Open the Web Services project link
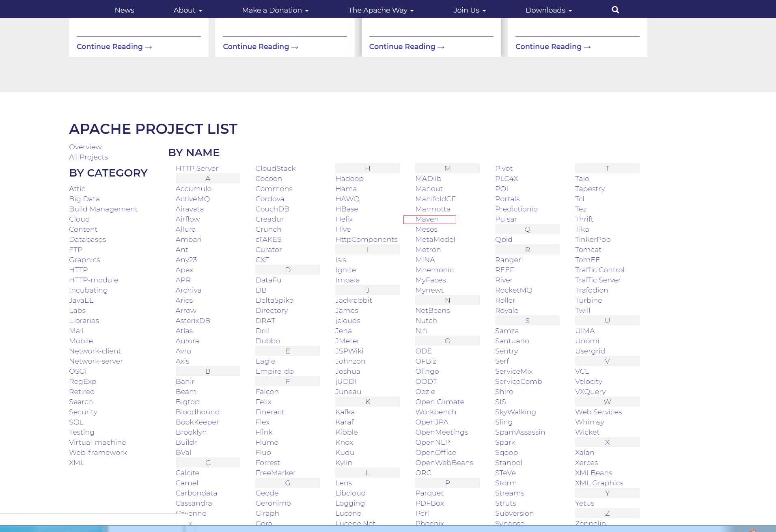776x532 pixels. 599,412
